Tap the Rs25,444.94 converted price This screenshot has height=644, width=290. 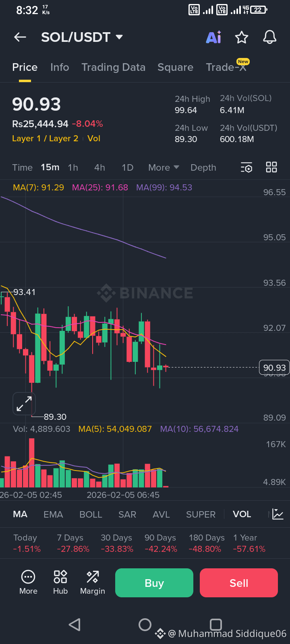tap(40, 124)
